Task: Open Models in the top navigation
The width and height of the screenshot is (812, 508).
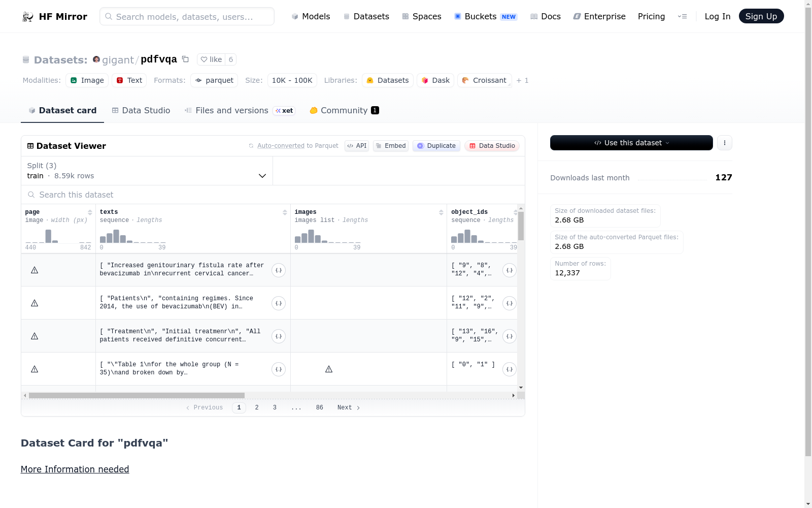Action: (x=311, y=16)
